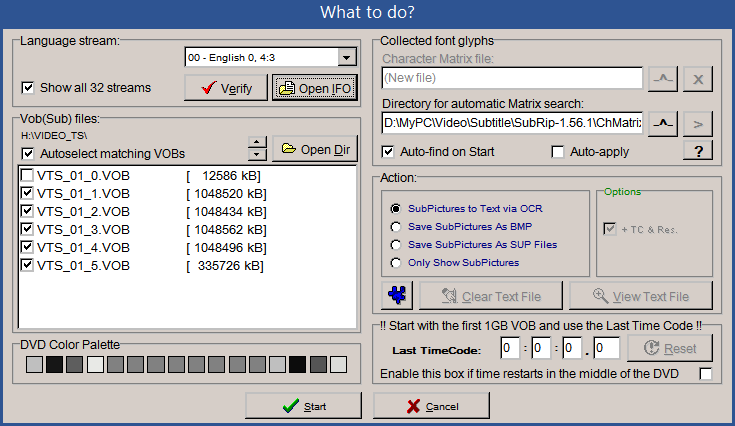Click the View Text File button
This screenshot has width=735, height=426.
pos(641,296)
